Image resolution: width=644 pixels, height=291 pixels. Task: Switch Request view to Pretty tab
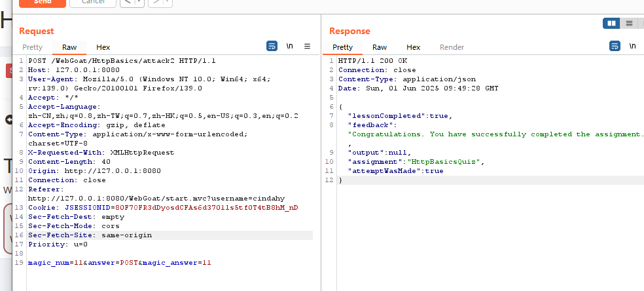tap(33, 47)
